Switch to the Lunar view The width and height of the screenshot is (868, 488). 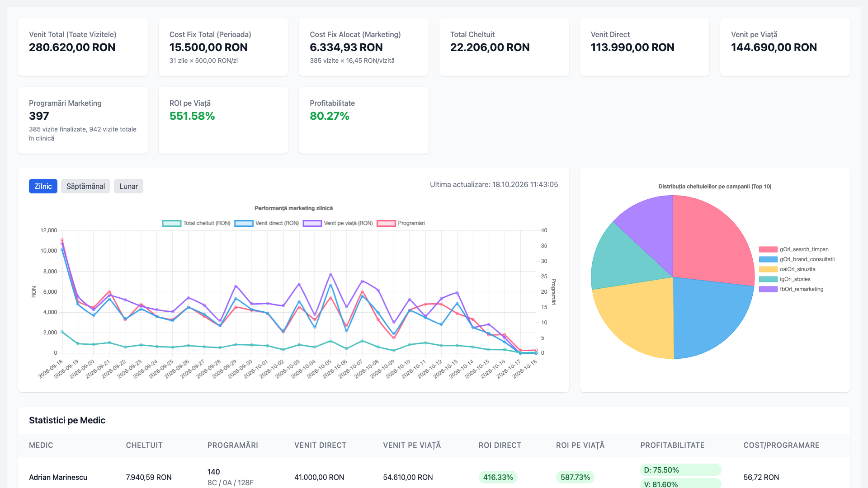[x=128, y=186]
